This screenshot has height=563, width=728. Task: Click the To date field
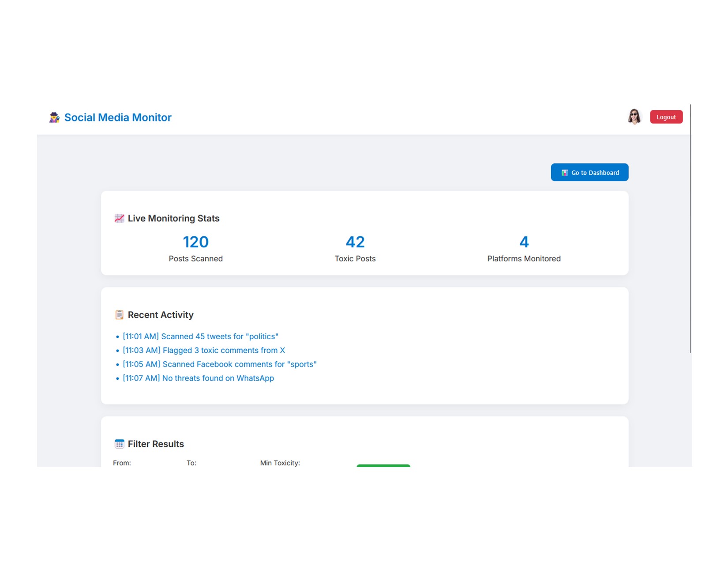(191, 463)
